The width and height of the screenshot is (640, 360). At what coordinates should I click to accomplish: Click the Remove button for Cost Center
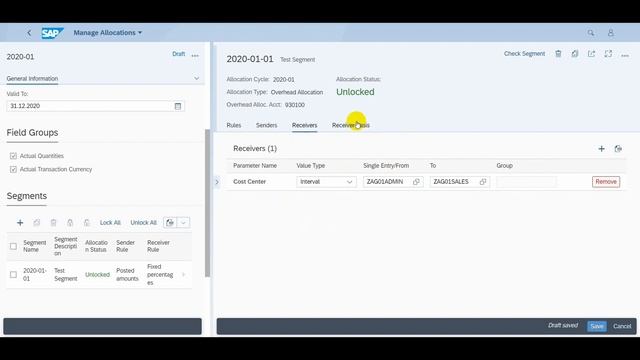pyautogui.click(x=606, y=182)
